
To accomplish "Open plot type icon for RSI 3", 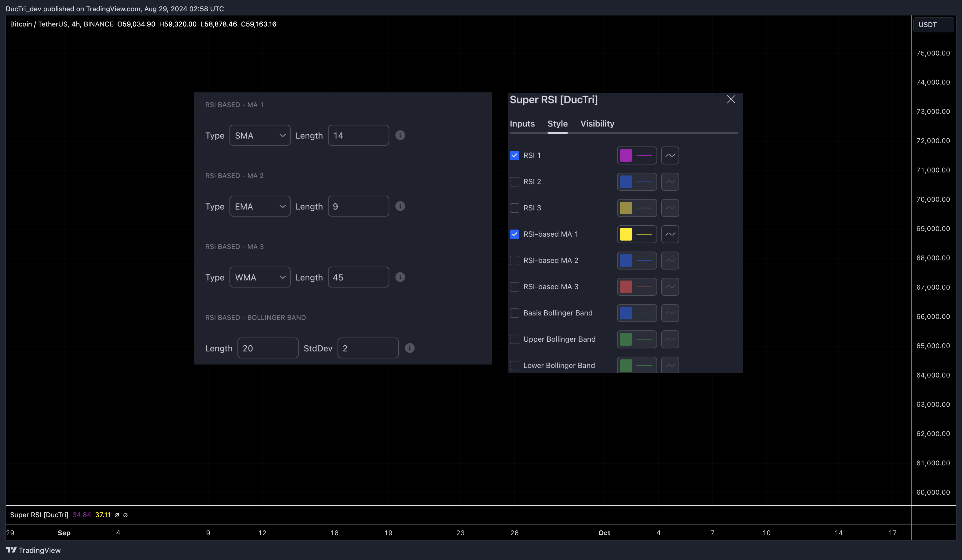I will tap(670, 208).
